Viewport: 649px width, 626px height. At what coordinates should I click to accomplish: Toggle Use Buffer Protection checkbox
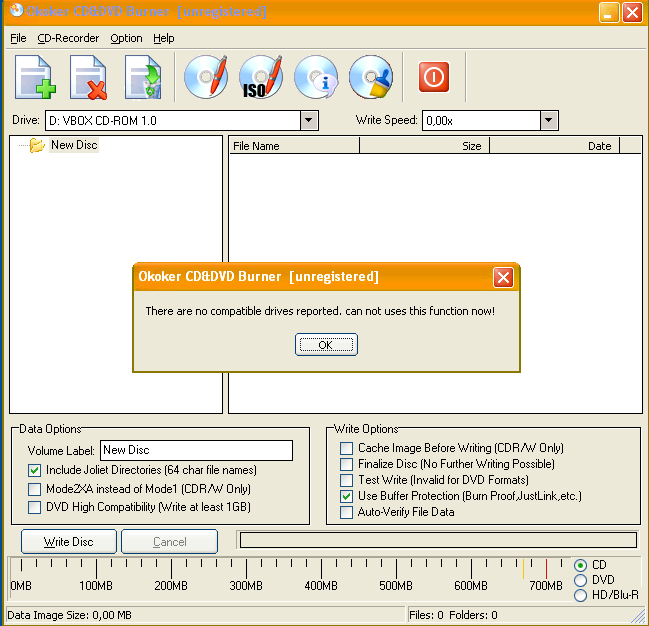click(x=346, y=496)
